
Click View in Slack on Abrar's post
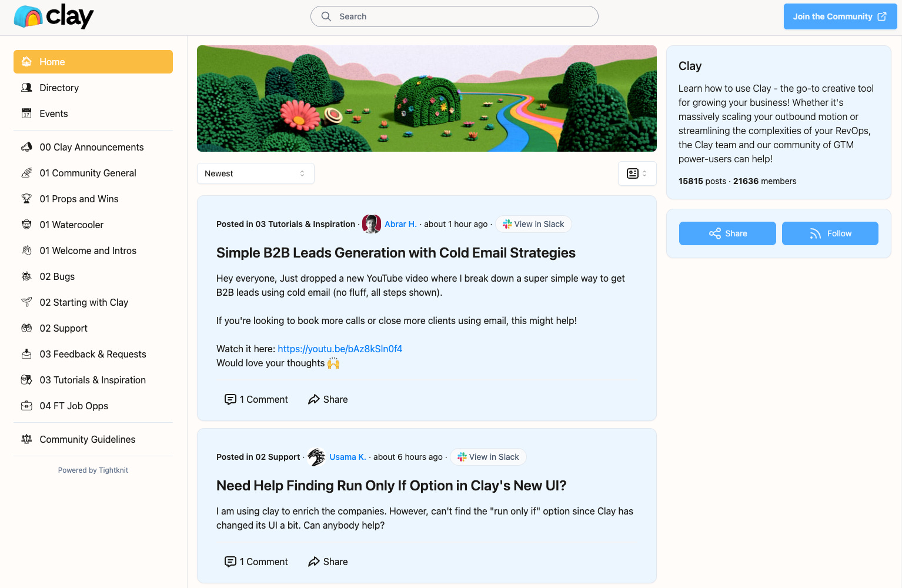(533, 224)
